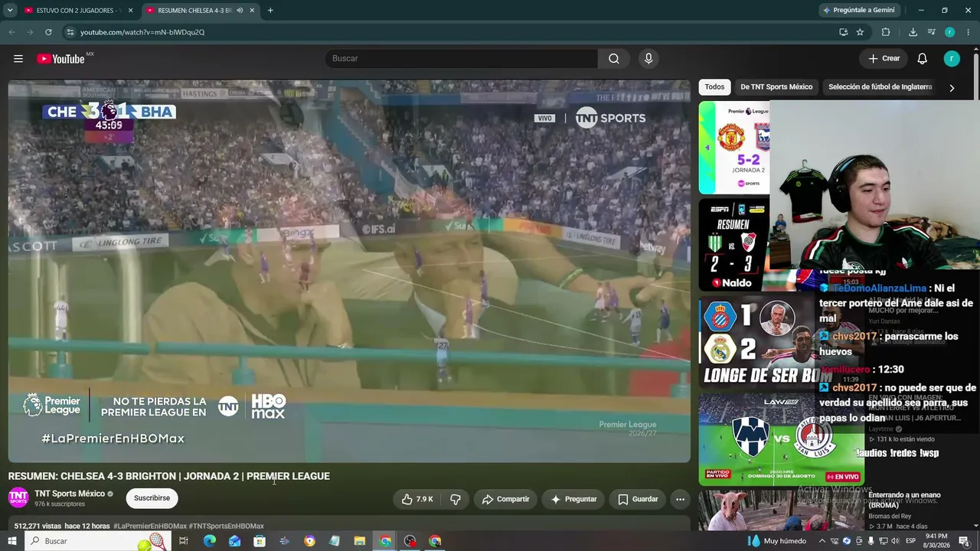The height and width of the screenshot is (551, 980).
Task: Click the Crear button
Action: tap(884, 59)
